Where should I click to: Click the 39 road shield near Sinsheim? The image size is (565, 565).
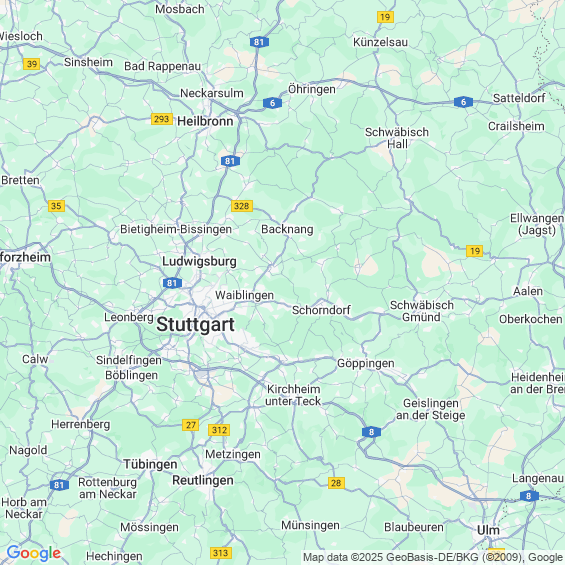coord(32,64)
